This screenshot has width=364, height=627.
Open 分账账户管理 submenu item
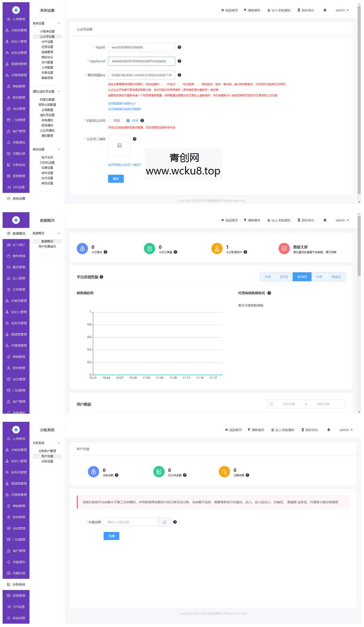47,451
